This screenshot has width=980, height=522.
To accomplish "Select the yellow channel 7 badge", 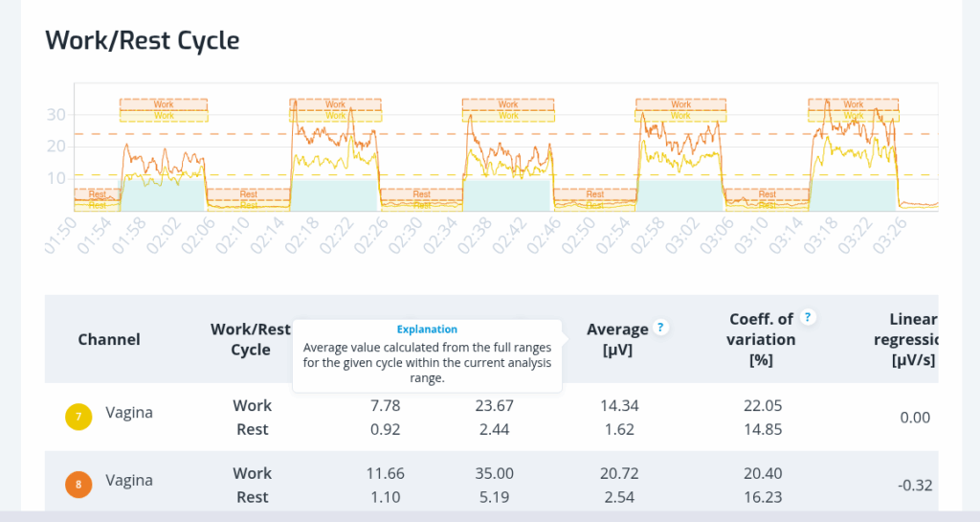I will [x=78, y=417].
